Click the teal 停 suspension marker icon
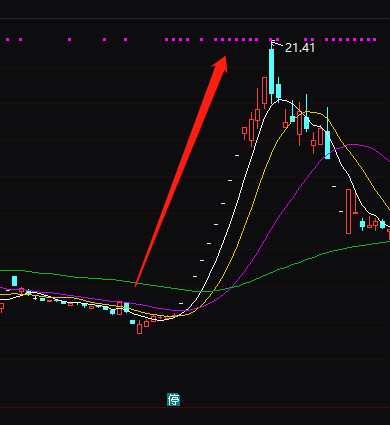Screen dimensions: 390x425 pos(173,399)
